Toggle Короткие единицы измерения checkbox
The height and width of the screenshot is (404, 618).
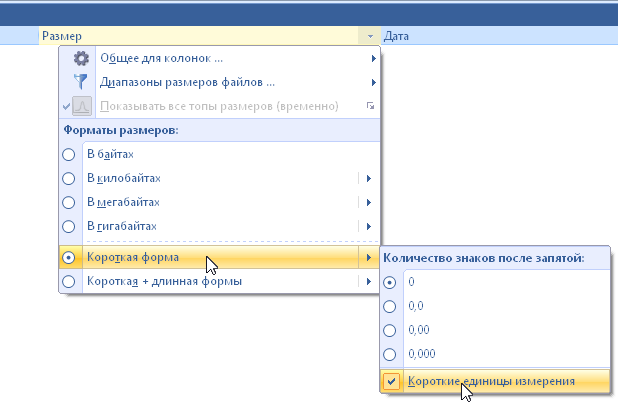(392, 381)
